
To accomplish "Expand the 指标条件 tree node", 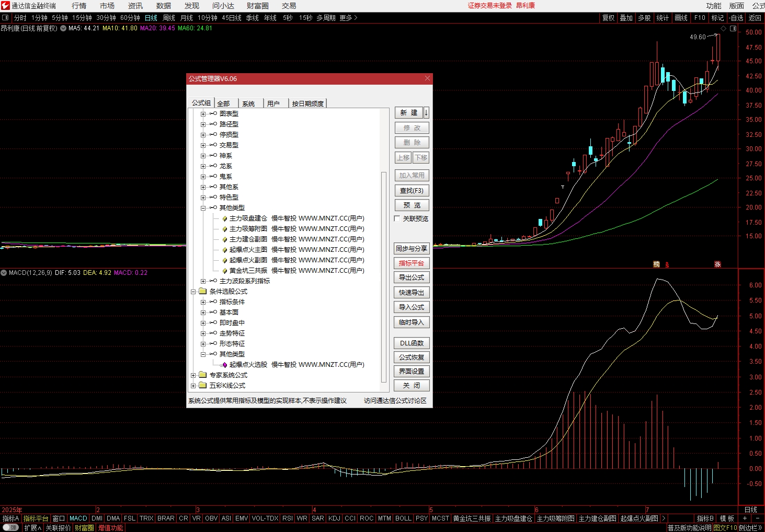I will (x=203, y=302).
